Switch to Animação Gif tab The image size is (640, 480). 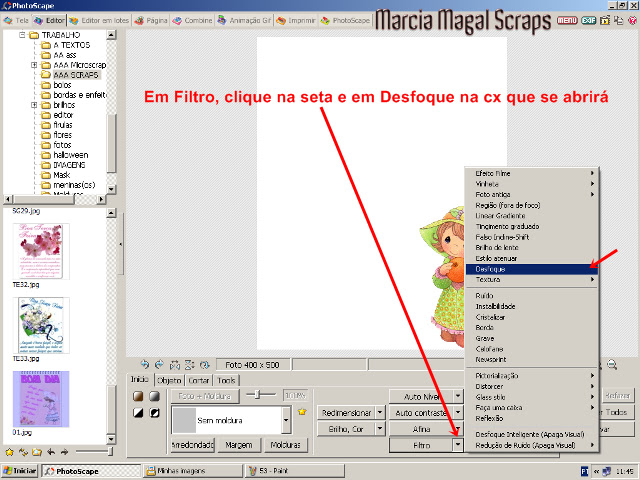(244, 20)
